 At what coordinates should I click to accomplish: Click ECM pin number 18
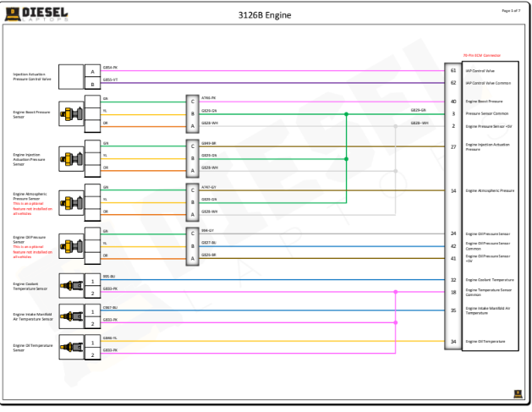coord(453,292)
